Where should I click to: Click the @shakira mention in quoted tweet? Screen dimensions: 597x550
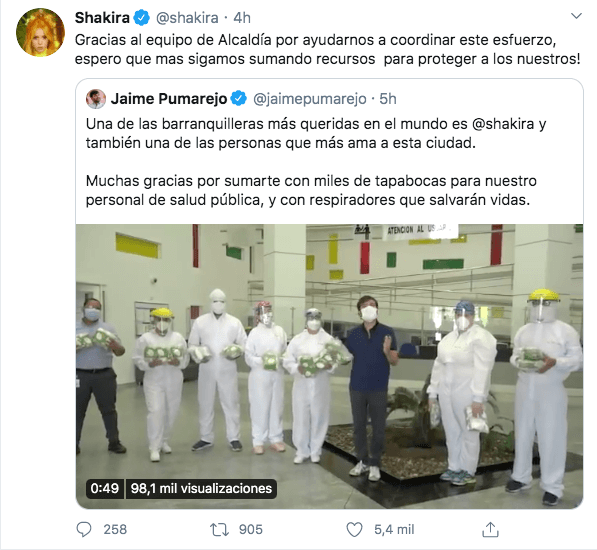(503, 124)
